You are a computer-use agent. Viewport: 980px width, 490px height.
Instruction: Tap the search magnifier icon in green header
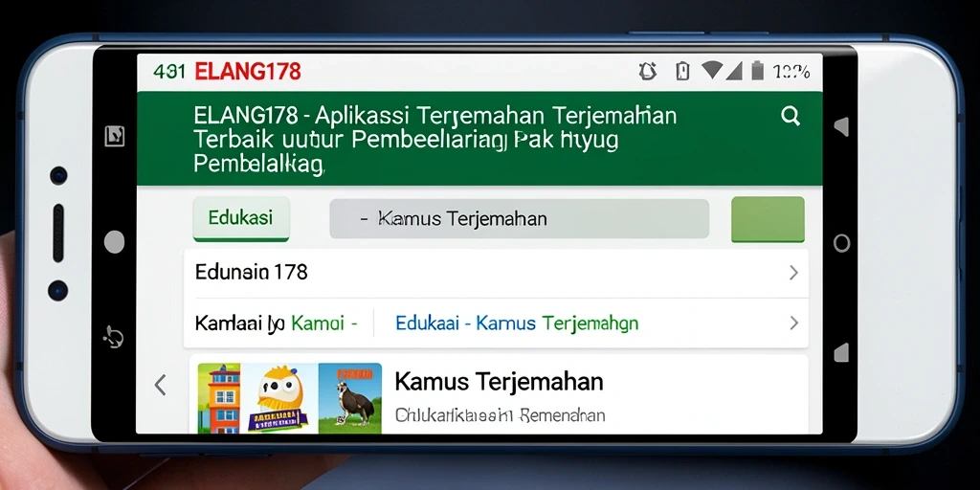point(791,116)
